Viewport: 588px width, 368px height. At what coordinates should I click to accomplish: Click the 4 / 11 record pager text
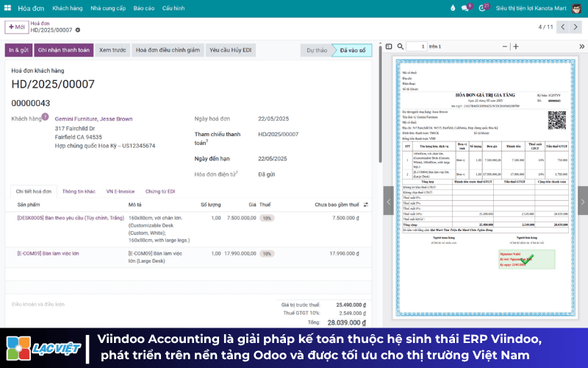[545, 27]
